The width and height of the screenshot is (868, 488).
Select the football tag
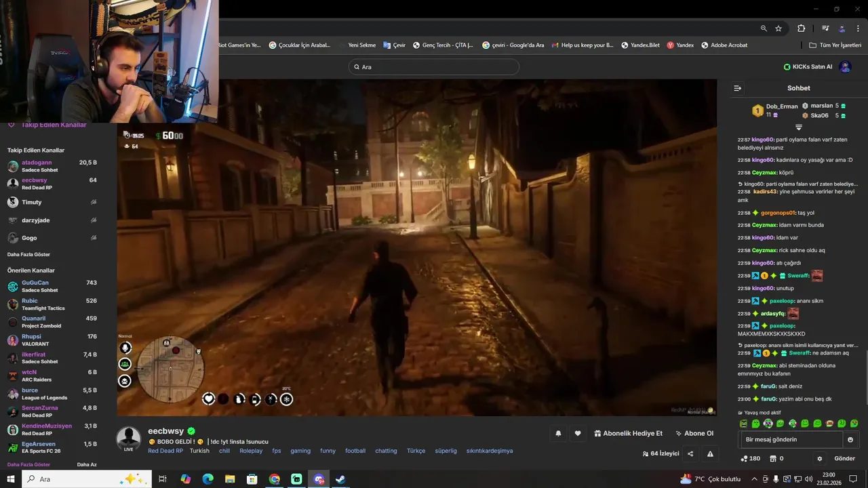(x=355, y=451)
